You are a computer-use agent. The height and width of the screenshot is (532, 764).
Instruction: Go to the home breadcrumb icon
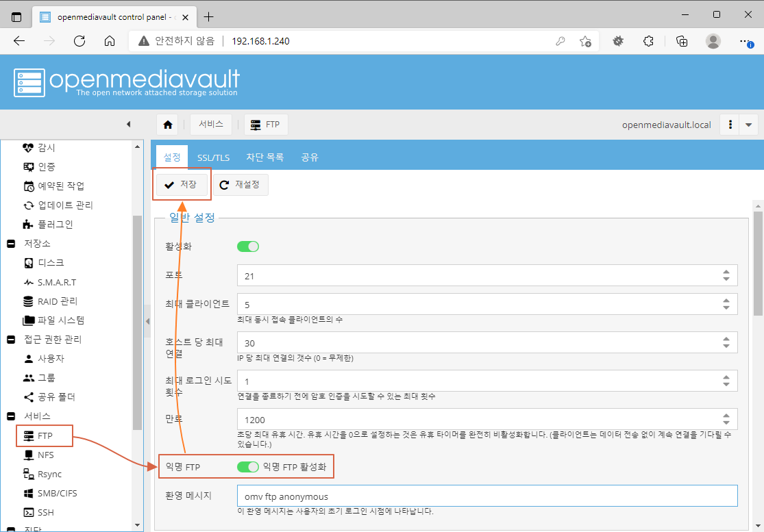point(168,125)
